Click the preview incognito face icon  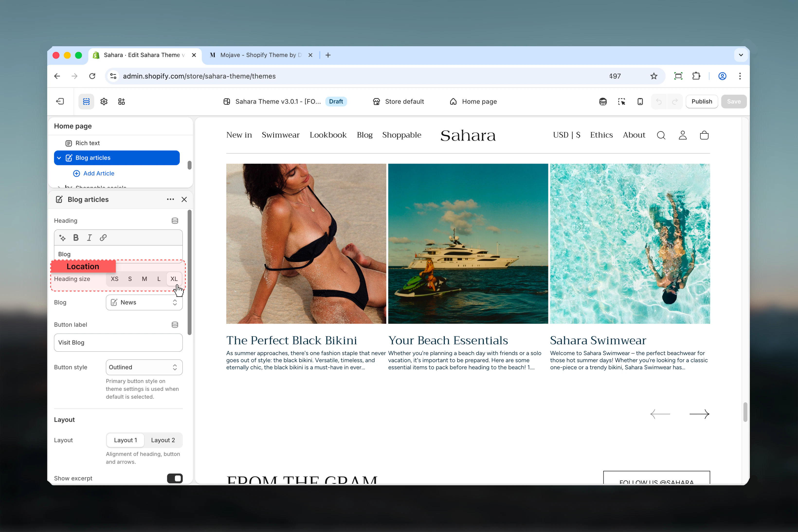(x=603, y=101)
